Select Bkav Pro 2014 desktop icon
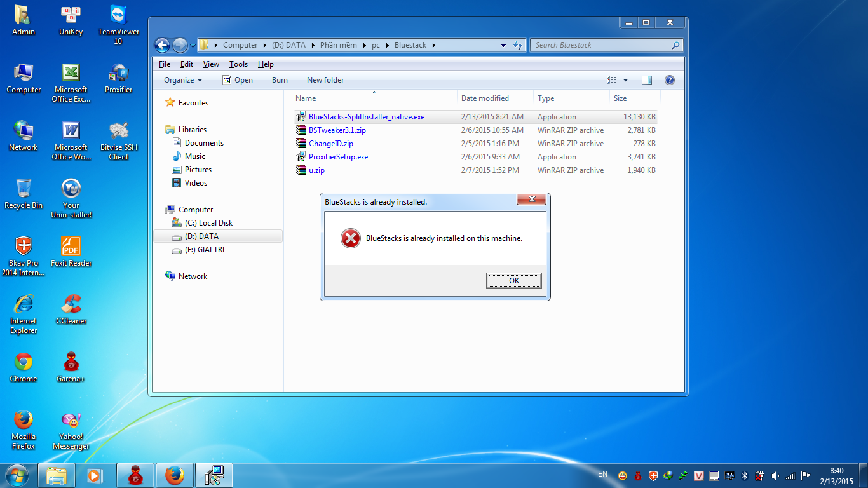This screenshot has height=488, width=868. click(x=24, y=256)
